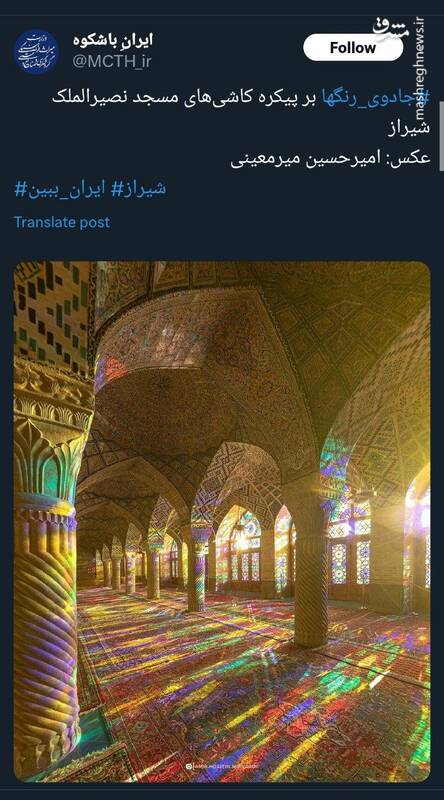Open the #شیراز hashtag
The width and height of the screenshot is (444, 800).
pos(139,188)
